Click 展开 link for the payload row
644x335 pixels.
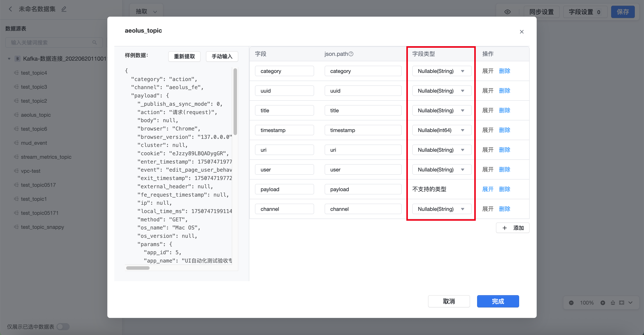click(488, 189)
